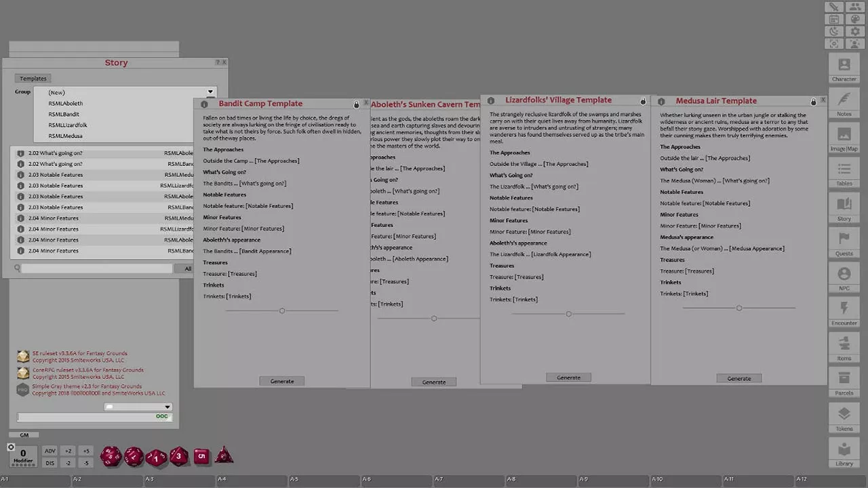Pick the d20 die
The image size is (868, 488).
(111, 456)
